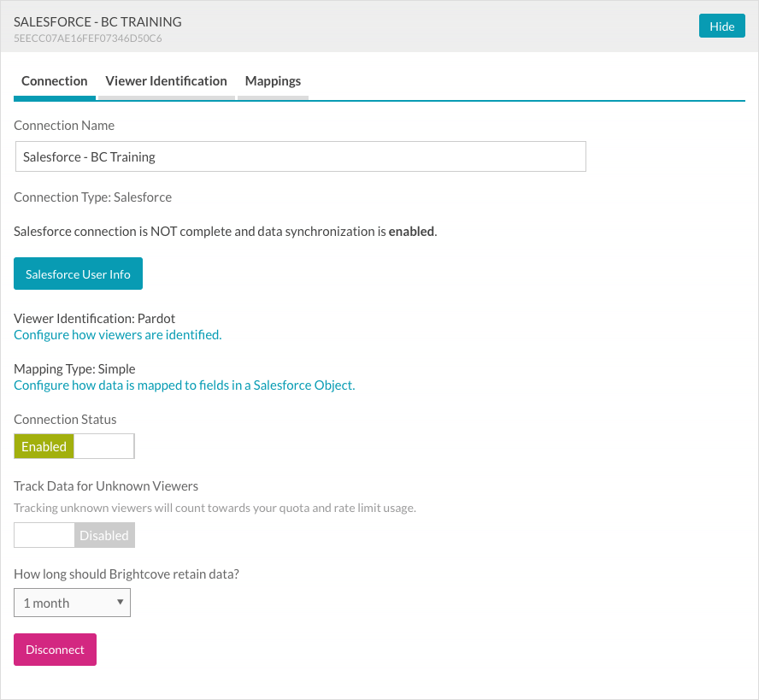The width and height of the screenshot is (759, 700).
Task: Click the Hide button in the header
Action: coord(721,26)
